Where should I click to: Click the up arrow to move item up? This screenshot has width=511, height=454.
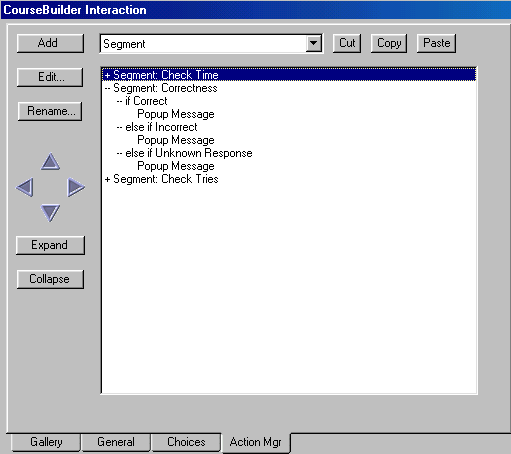[x=50, y=162]
